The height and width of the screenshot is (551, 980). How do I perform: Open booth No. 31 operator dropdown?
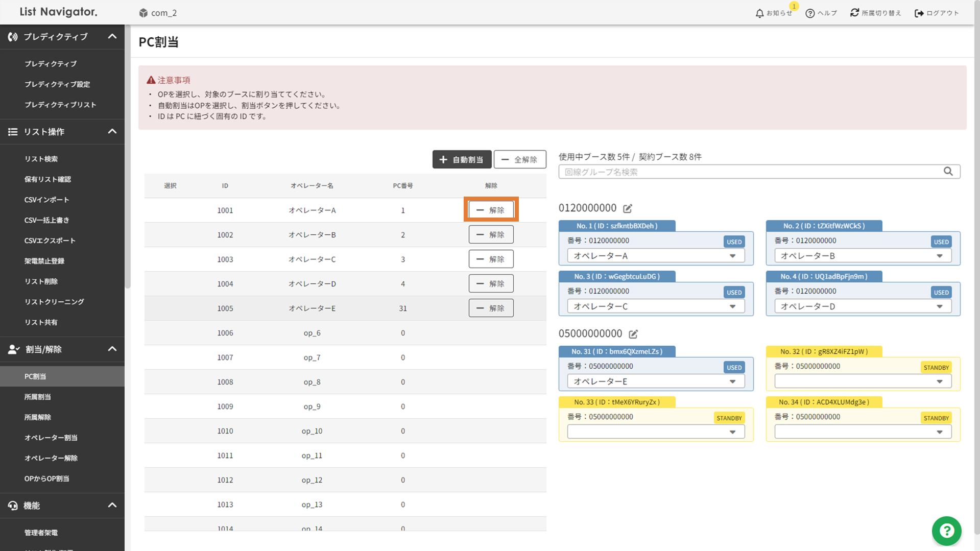(656, 381)
